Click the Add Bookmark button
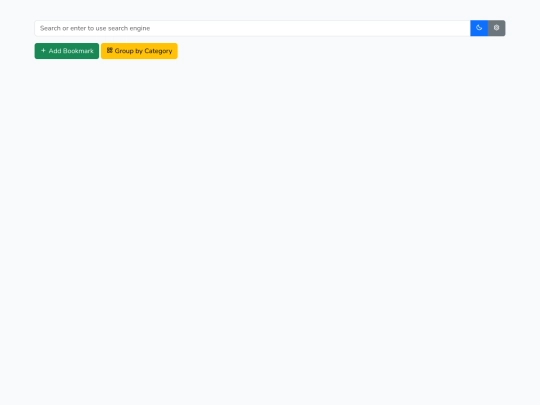 click(67, 51)
